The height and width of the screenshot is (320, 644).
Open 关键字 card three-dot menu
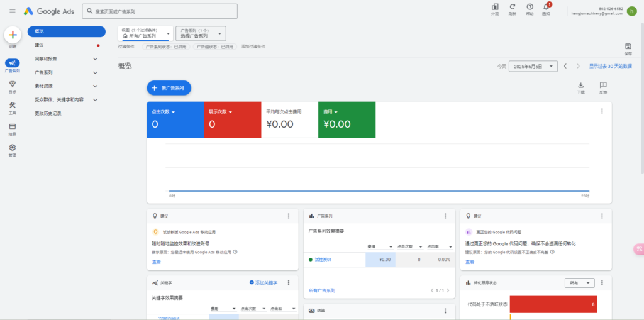click(289, 283)
